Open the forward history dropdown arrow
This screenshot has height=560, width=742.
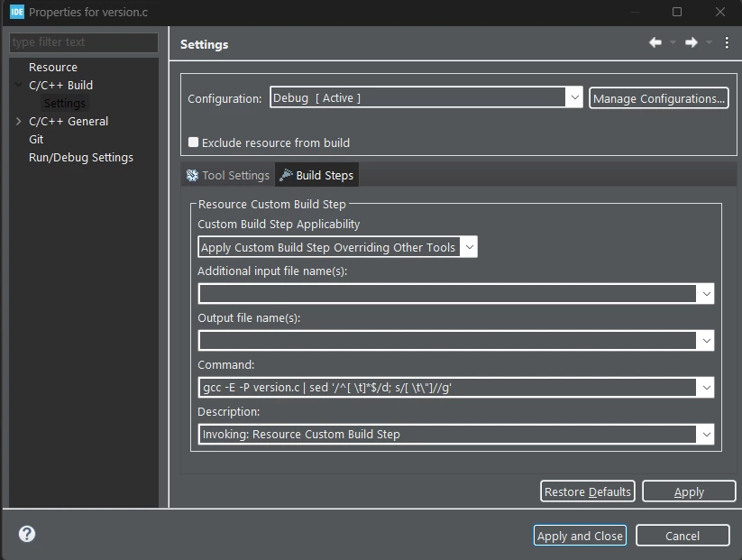709,42
